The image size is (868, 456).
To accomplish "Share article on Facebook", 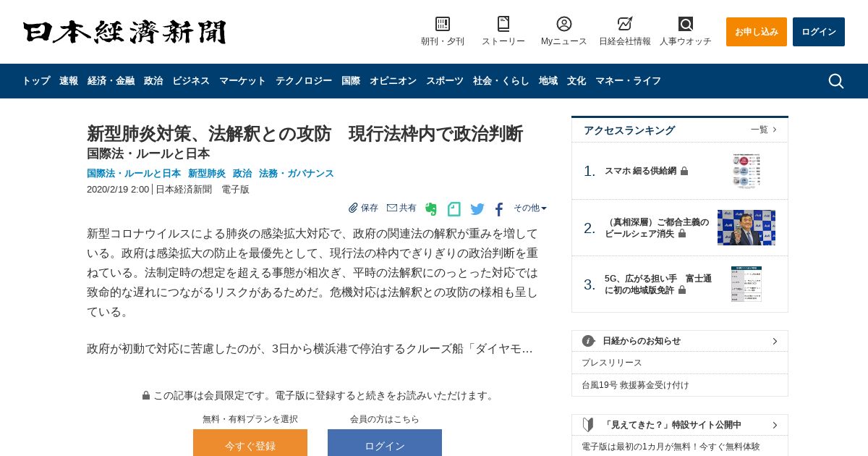I will [499, 209].
